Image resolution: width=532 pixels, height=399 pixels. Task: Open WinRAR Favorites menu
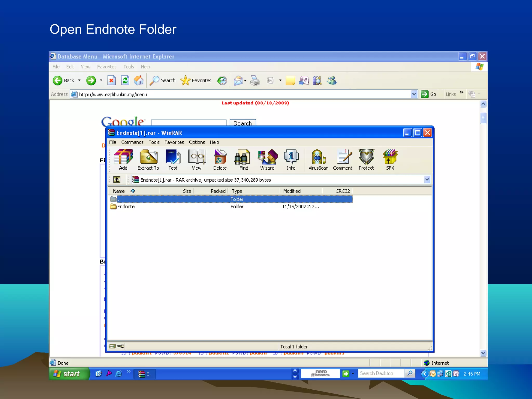(x=174, y=142)
